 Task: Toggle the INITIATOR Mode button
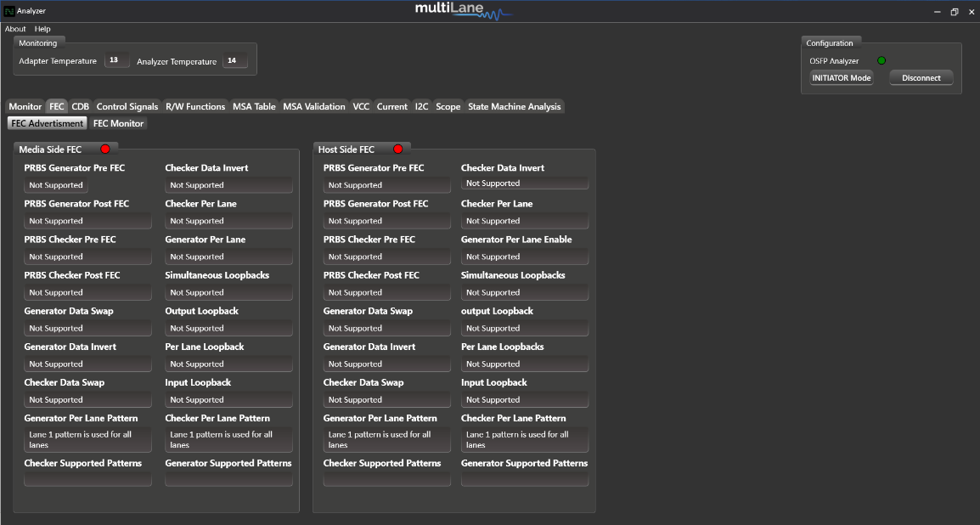pyautogui.click(x=842, y=78)
